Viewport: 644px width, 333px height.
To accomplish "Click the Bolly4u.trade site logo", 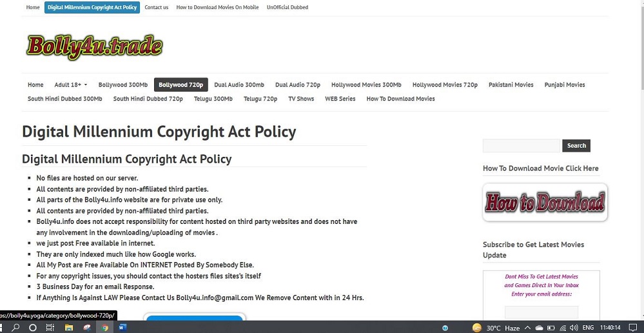I will pos(95,47).
